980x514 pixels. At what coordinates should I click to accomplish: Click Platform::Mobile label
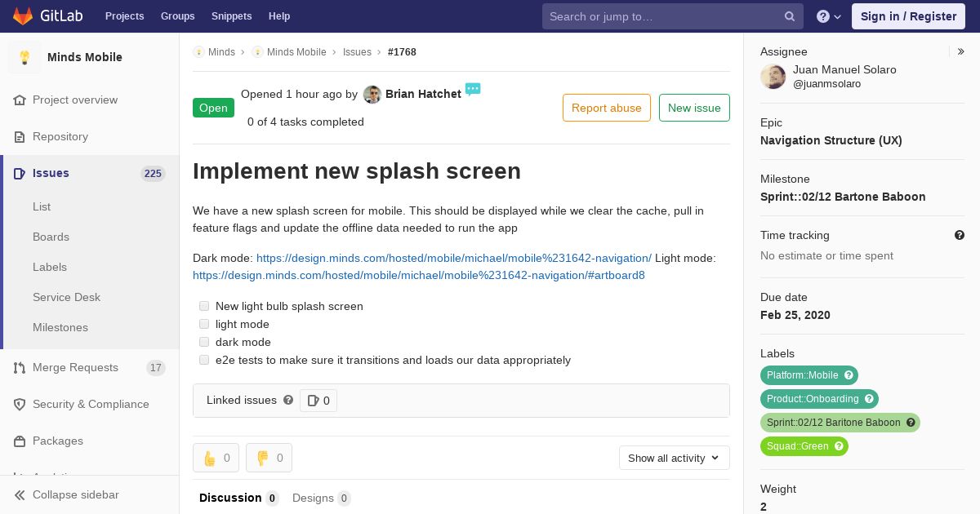tap(802, 375)
